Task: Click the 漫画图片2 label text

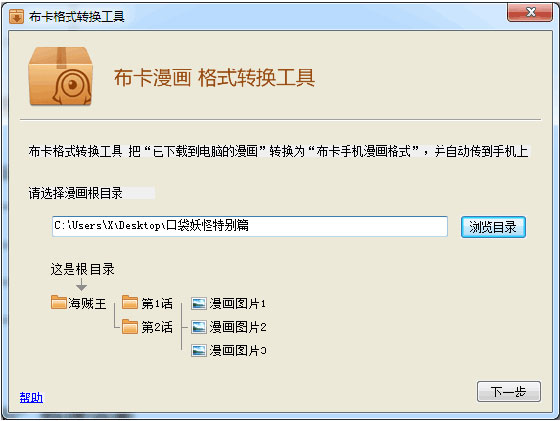Action: (238, 327)
